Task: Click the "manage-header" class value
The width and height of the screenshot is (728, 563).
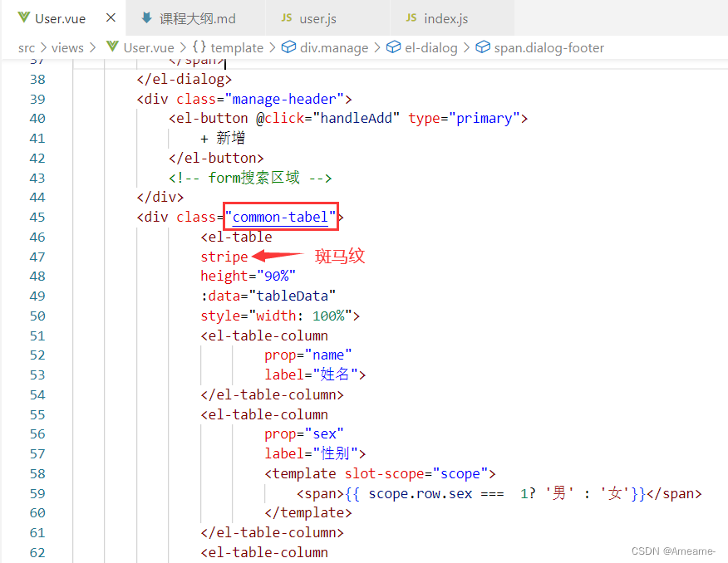Action: pos(284,100)
